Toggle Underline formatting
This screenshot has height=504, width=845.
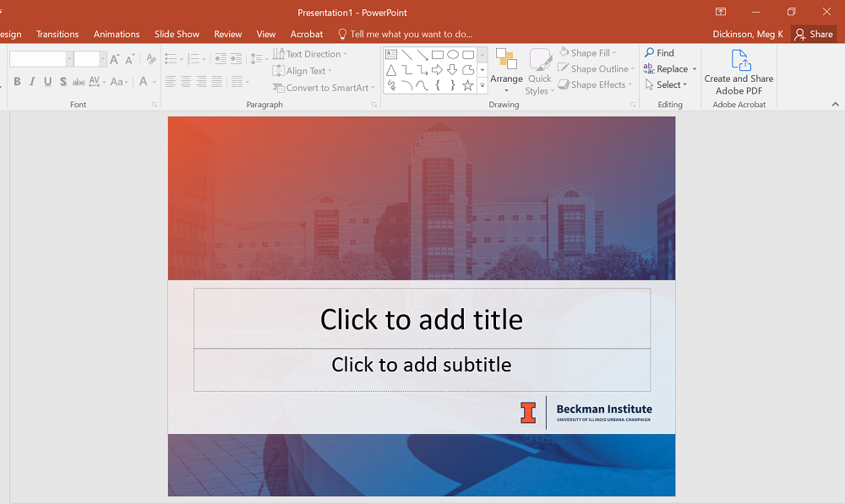[x=48, y=81]
